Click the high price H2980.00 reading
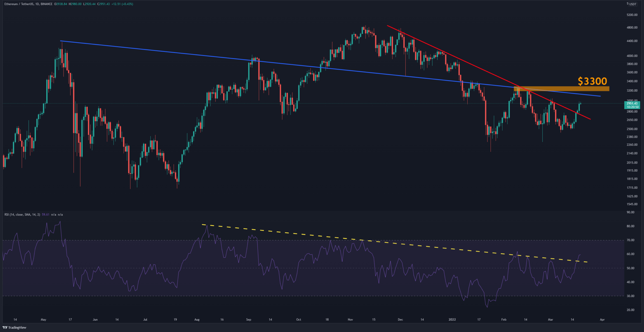The image size is (644, 332). (x=75, y=4)
